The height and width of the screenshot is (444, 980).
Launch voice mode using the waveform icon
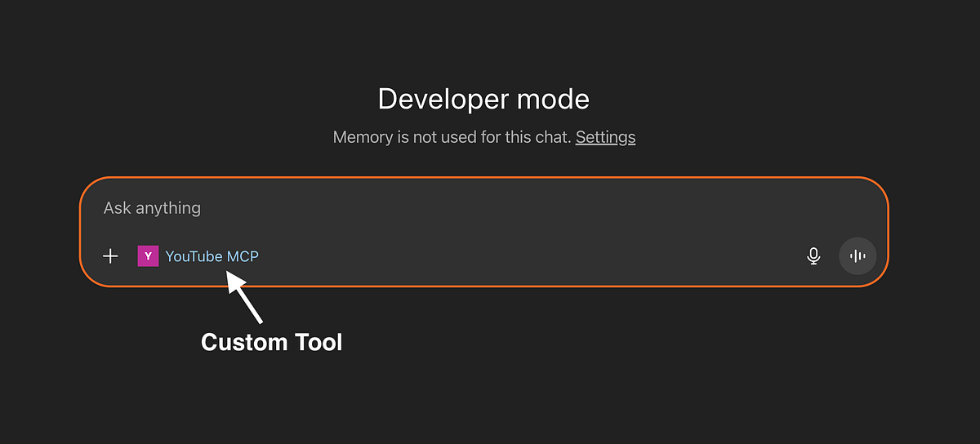click(857, 256)
